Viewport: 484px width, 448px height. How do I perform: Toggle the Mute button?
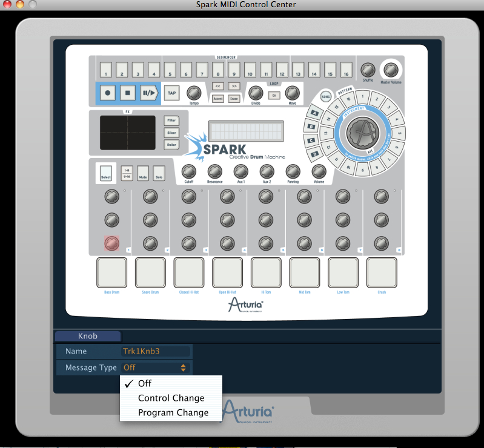pos(143,173)
